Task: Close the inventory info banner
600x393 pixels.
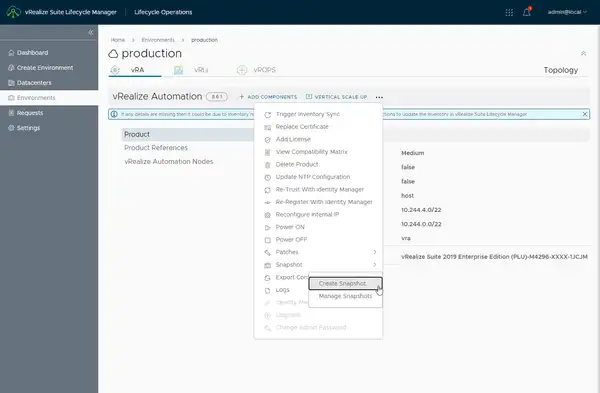Action: point(585,114)
